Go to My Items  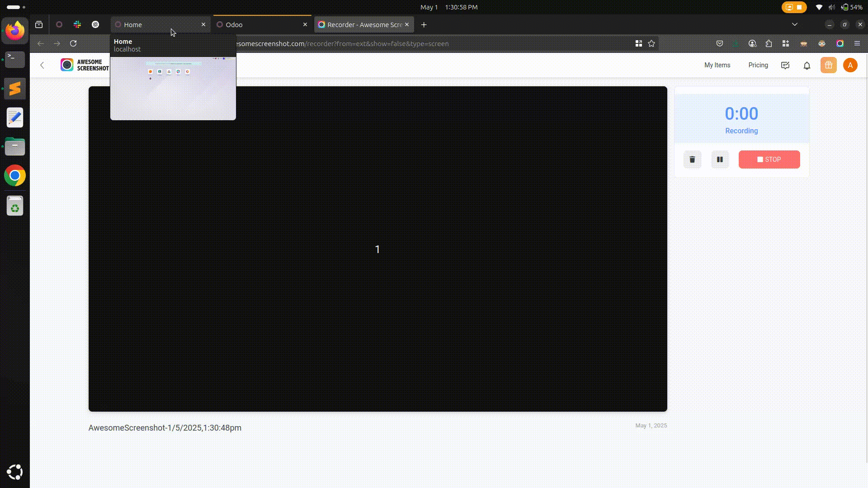(717, 65)
